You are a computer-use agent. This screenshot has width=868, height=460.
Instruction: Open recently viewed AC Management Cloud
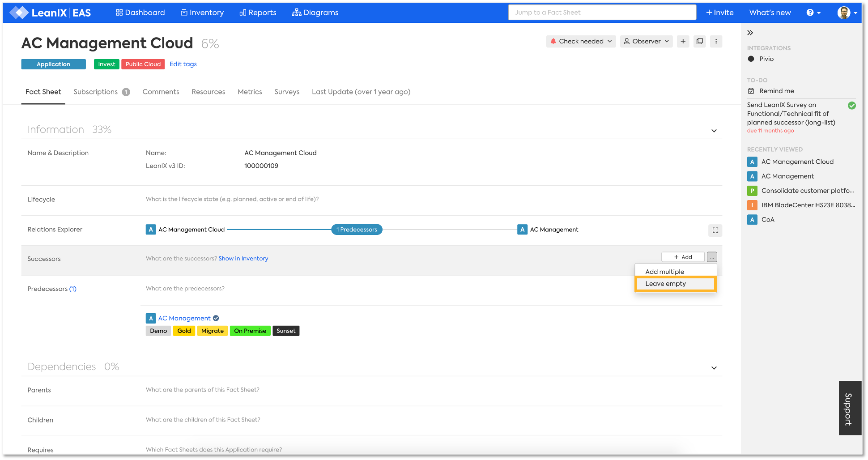pos(791,162)
